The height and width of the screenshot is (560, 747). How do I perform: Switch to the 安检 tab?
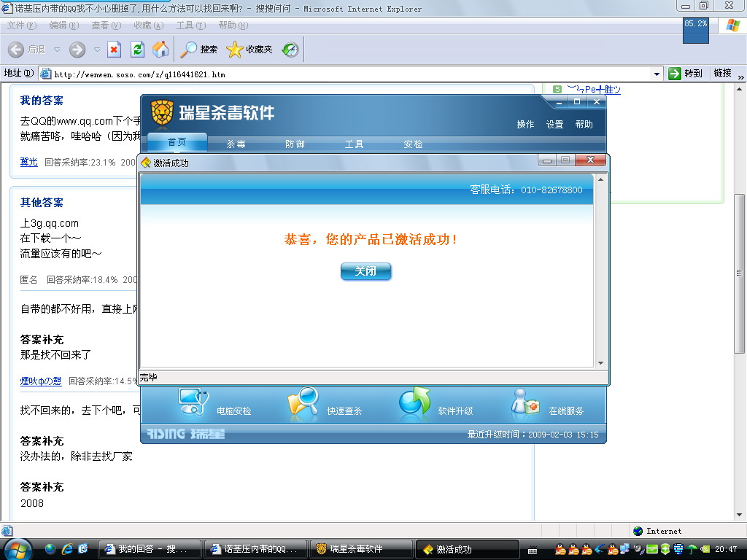click(413, 144)
